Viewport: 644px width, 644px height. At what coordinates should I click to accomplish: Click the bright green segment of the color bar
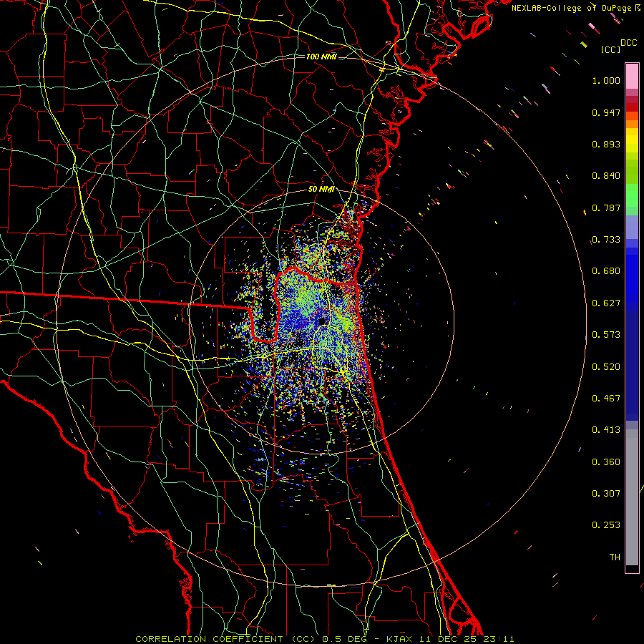coord(632,195)
